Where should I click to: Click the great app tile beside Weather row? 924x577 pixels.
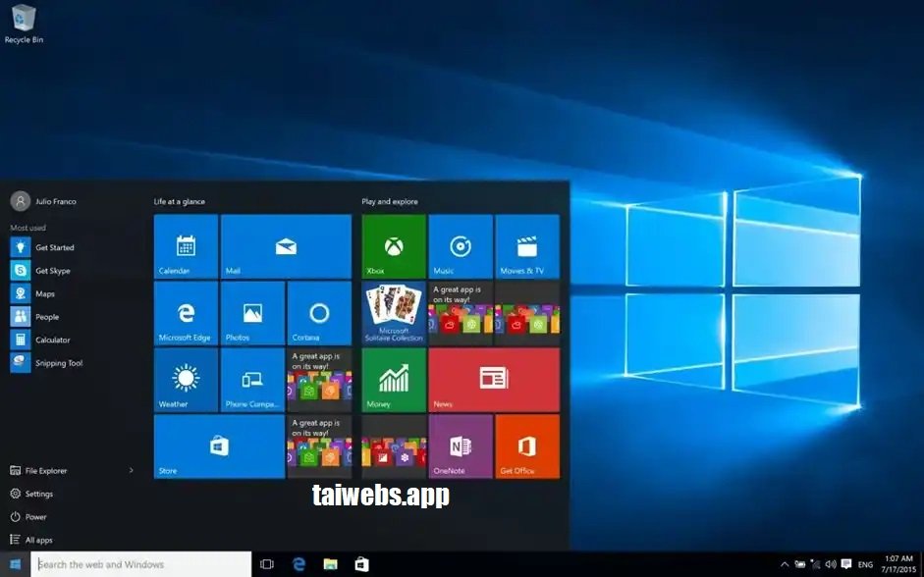click(x=319, y=380)
